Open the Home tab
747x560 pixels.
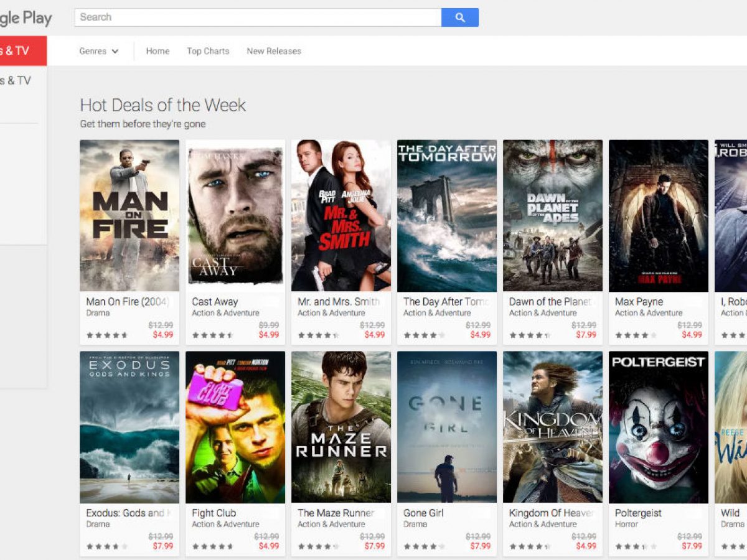tap(157, 51)
